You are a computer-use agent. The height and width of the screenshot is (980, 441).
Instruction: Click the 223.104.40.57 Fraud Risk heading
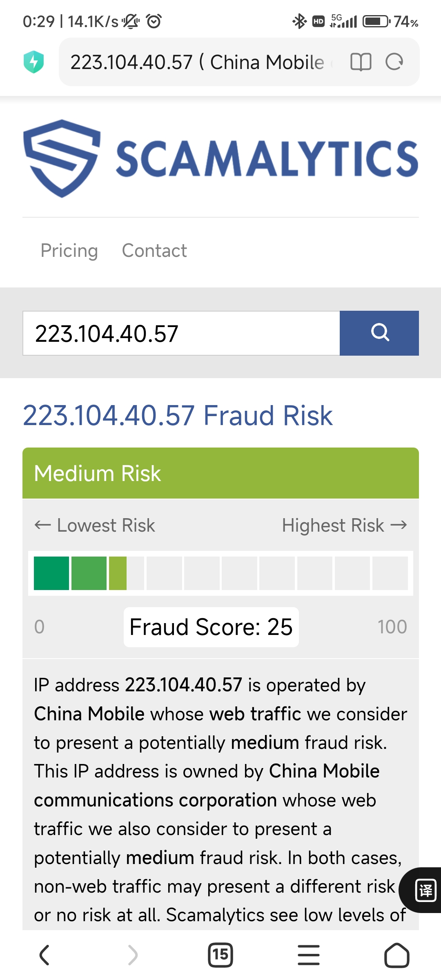click(178, 416)
